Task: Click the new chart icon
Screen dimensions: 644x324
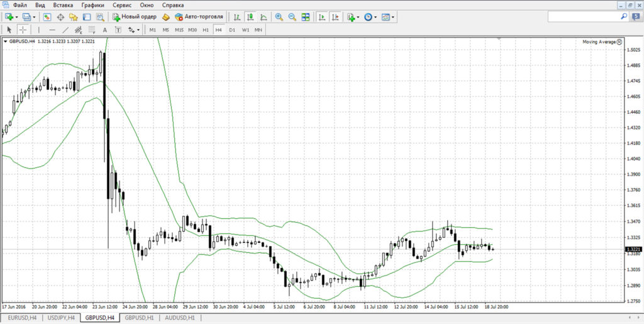Action: click(x=9, y=17)
